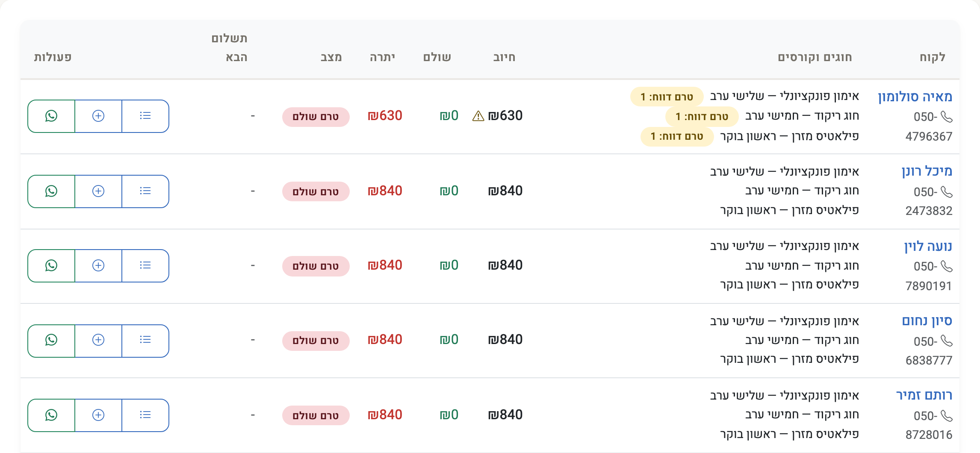
Task: Click plus icon in נועה לוין row
Action: coord(98,265)
